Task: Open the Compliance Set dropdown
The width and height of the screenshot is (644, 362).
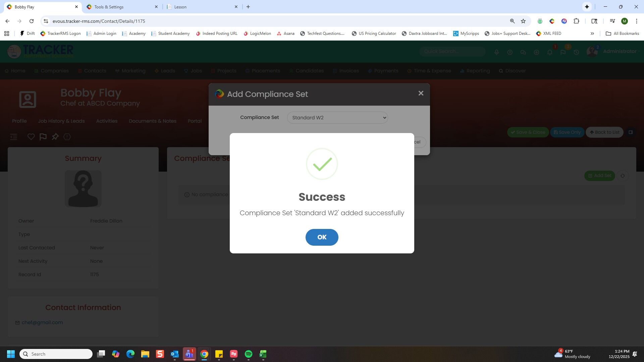Action: click(x=337, y=118)
